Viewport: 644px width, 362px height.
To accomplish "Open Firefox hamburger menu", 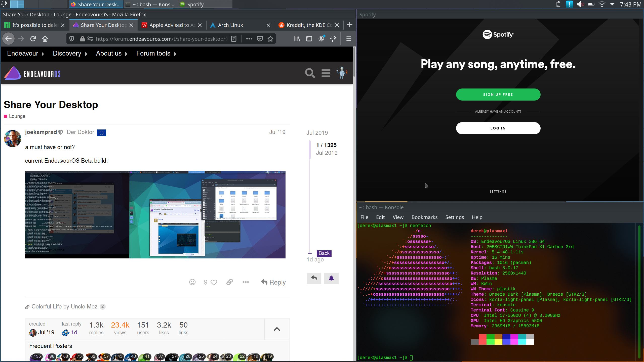I will point(349,39).
